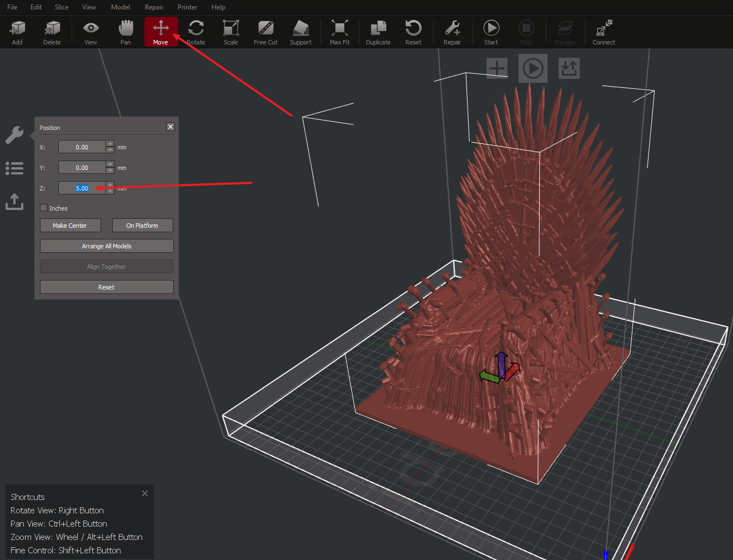
Task: Click the On Platform button
Action: pos(142,226)
